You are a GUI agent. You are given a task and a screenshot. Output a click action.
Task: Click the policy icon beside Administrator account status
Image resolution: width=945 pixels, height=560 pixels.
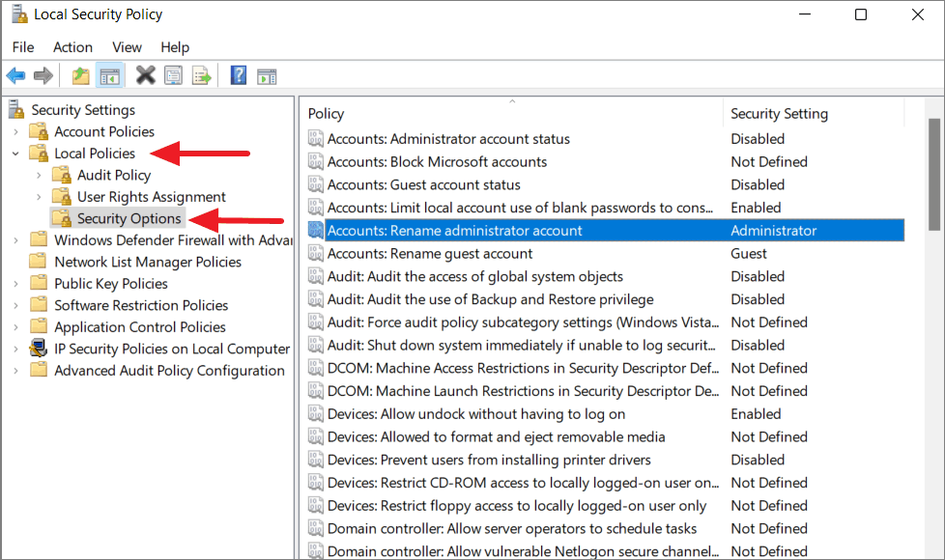tap(316, 138)
